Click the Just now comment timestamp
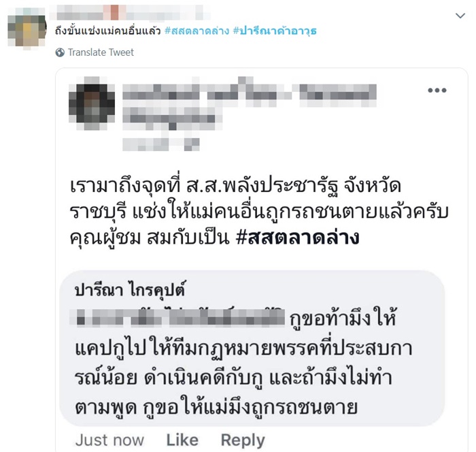 click(109, 440)
